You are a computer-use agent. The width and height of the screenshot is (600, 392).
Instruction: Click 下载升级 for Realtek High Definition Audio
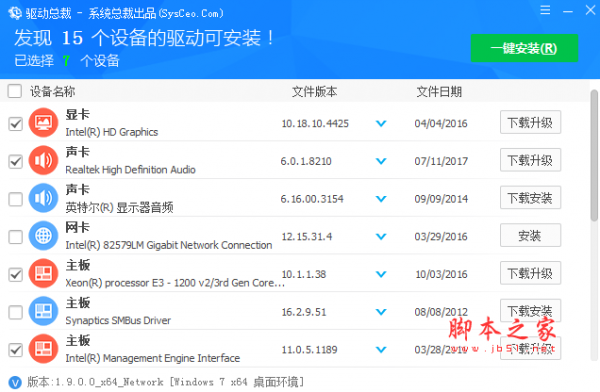[x=530, y=160]
